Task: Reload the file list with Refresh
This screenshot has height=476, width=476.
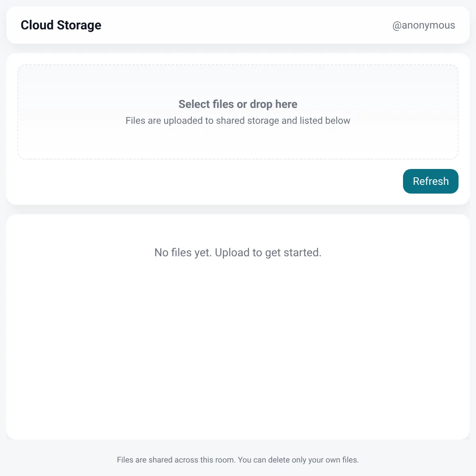Action: click(430, 181)
